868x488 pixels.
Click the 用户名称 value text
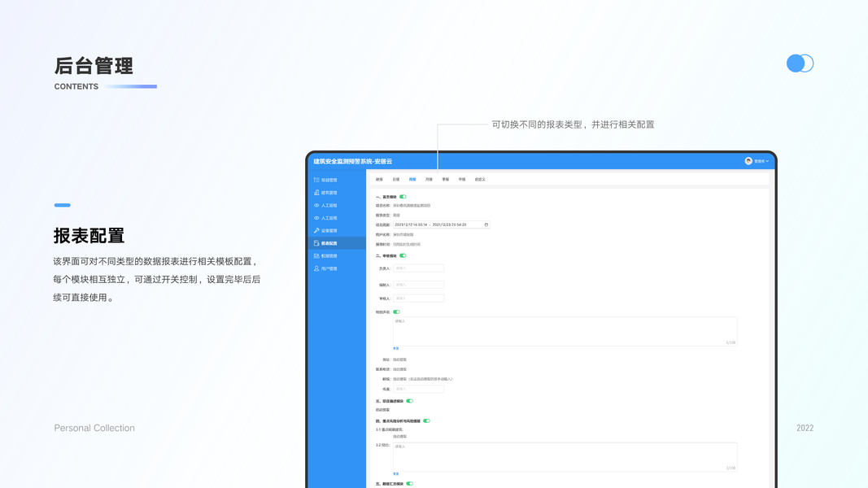pyautogui.click(x=403, y=234)
